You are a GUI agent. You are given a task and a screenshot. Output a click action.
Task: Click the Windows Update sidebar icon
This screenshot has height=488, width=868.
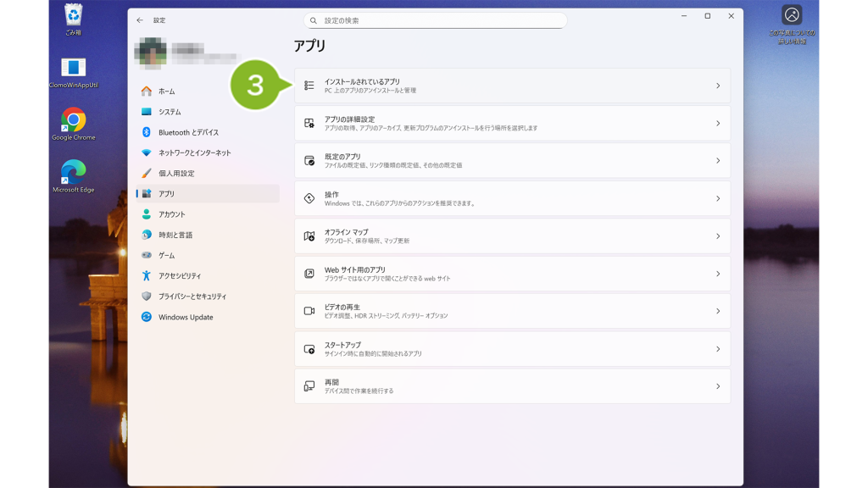click(146, 317)
